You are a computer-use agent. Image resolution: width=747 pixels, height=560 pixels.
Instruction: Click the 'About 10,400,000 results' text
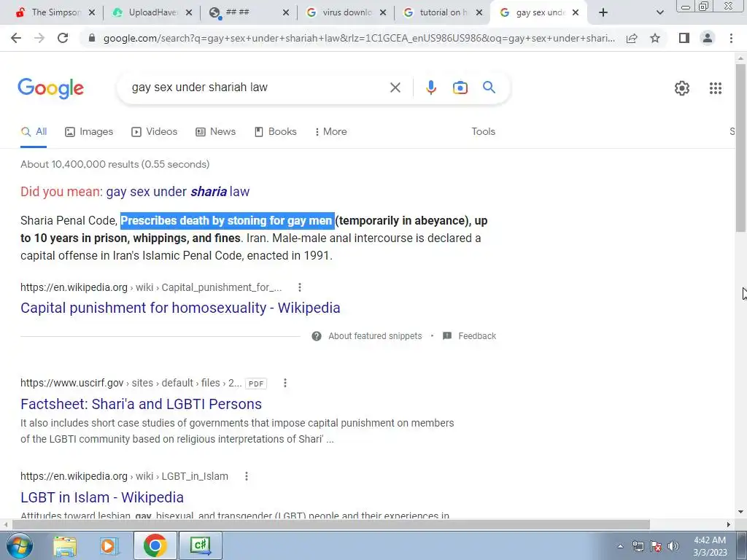tap(115, 165)
